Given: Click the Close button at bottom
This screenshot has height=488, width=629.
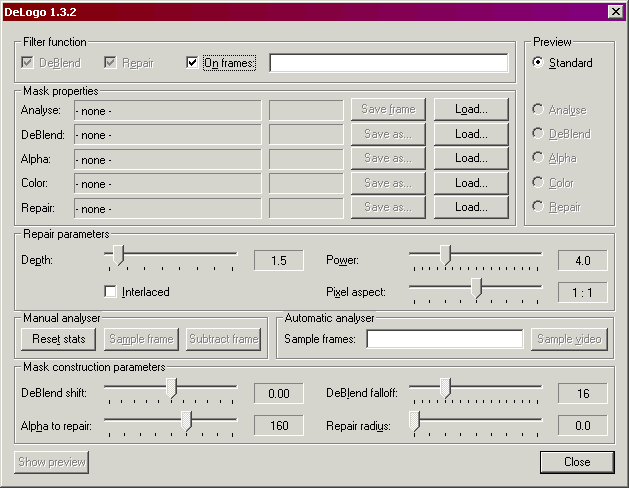Looking at the screenshot, I should pyautogui.click(x=577, y=462).
